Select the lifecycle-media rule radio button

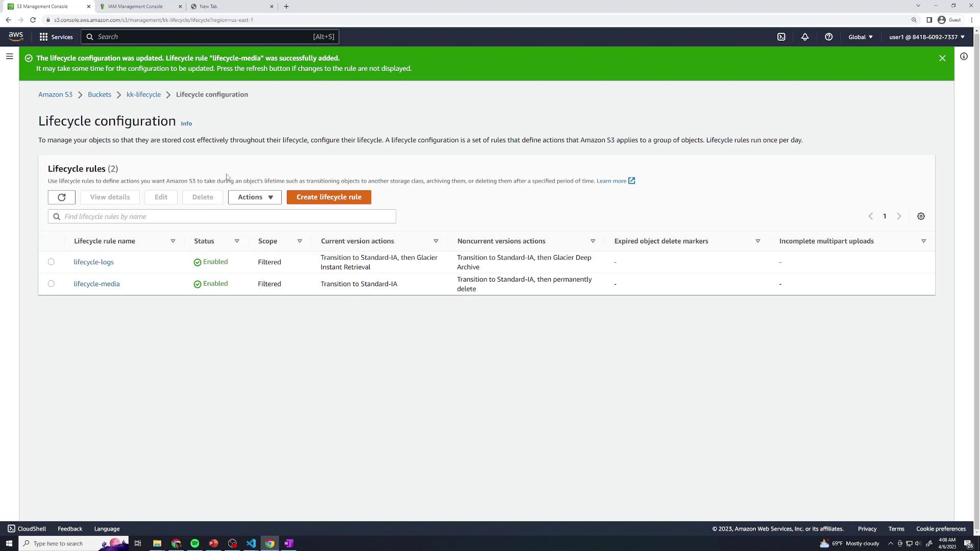pos(51,284)
